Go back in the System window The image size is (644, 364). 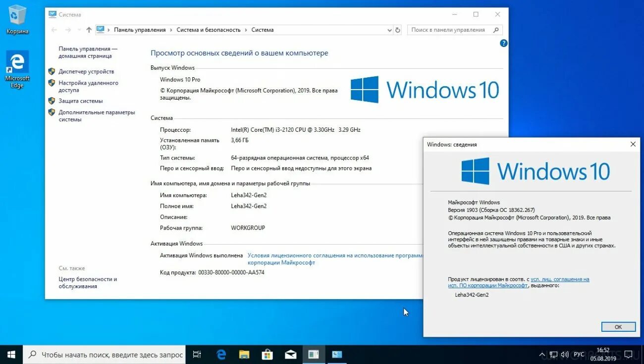tap(54, 30)
